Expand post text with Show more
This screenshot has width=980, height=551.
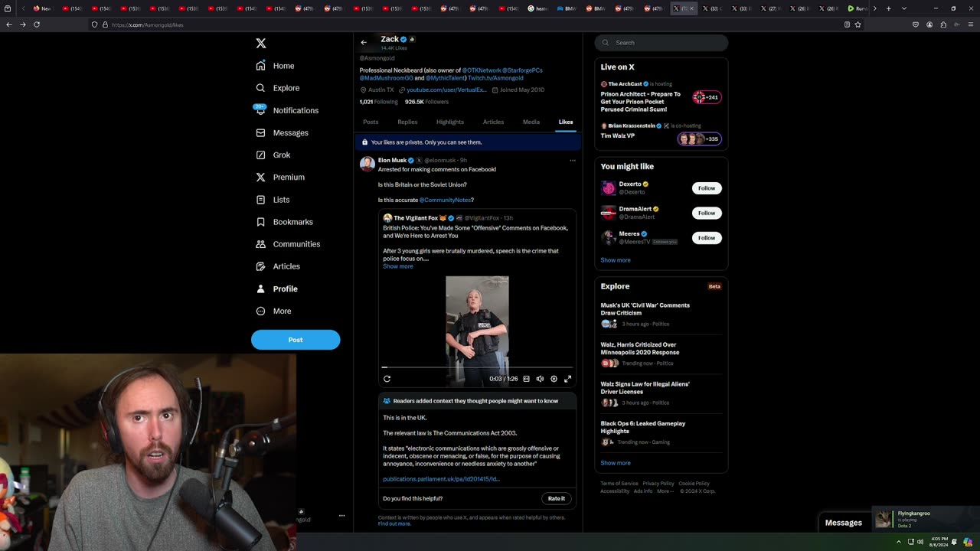(x=398, y=266)
